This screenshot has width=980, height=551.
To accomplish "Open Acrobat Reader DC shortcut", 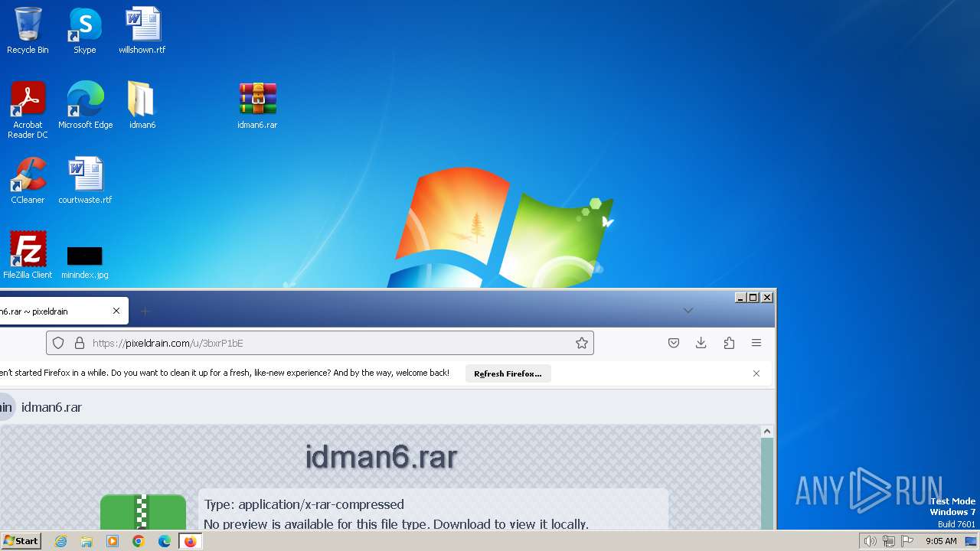I will pos(28,110).
